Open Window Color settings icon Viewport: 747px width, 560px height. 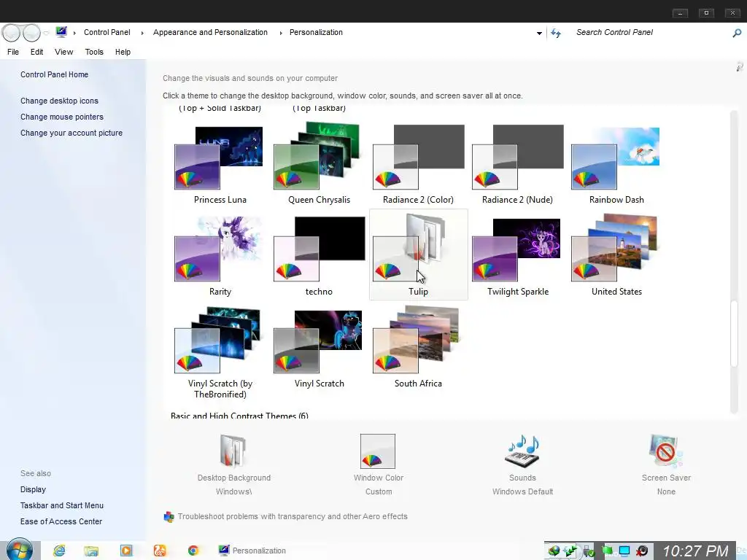378,451
